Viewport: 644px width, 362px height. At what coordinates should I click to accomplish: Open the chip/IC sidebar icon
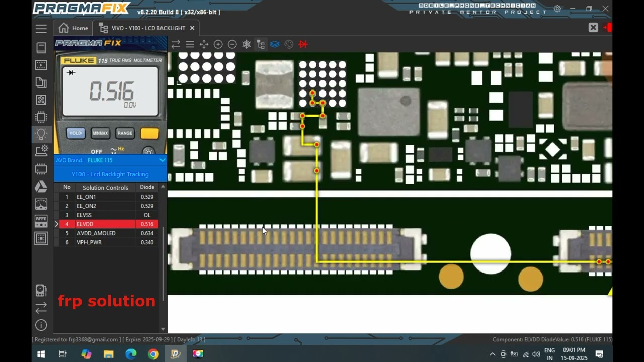click(x=41, y=117)
